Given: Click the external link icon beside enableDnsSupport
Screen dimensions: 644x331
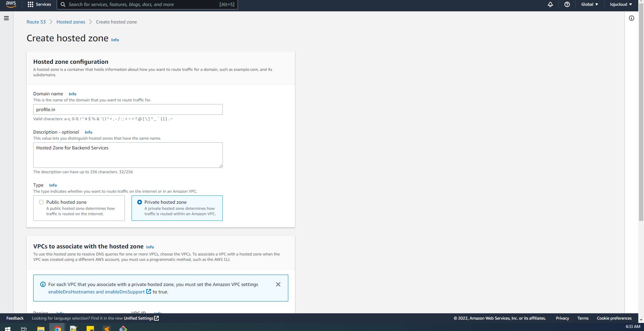Looking at the screenshot, I should 149,291.
